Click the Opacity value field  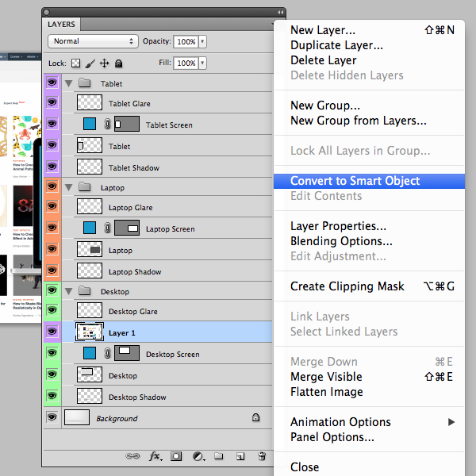point(186,41)
